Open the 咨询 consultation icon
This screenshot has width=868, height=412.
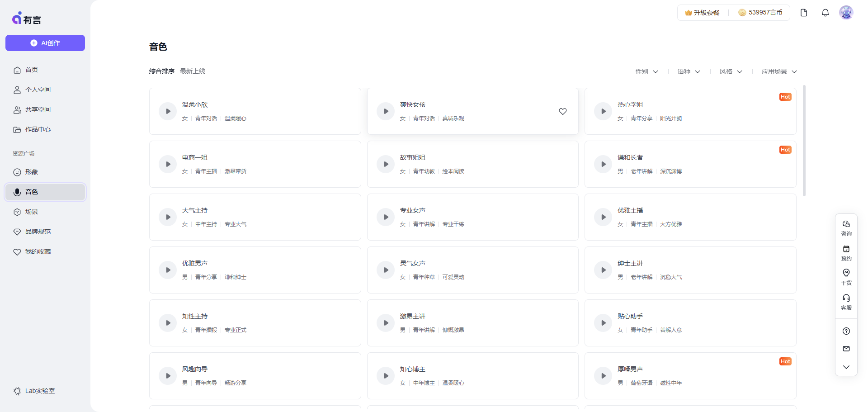click(x=846, y=227)
